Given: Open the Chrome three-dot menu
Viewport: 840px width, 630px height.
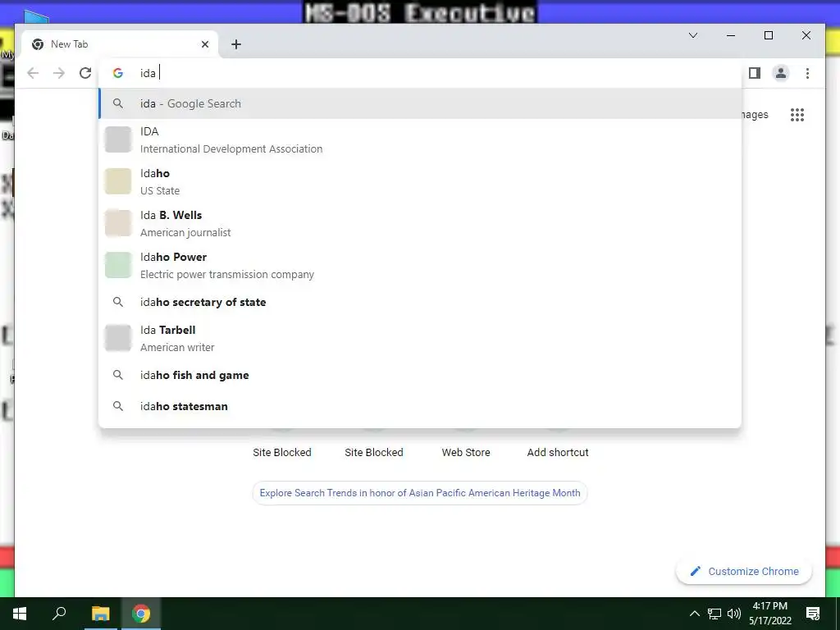Looking at the screenshot, I should 807,73.
